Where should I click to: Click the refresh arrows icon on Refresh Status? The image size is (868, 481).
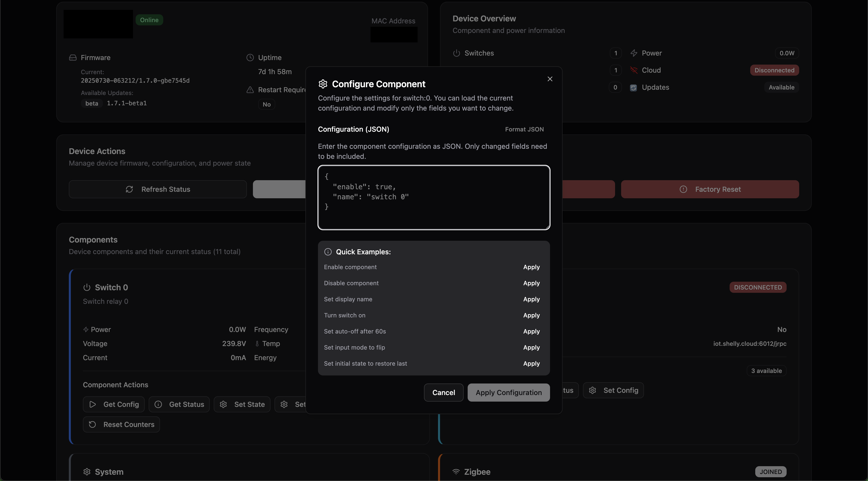tap(129, 189)
